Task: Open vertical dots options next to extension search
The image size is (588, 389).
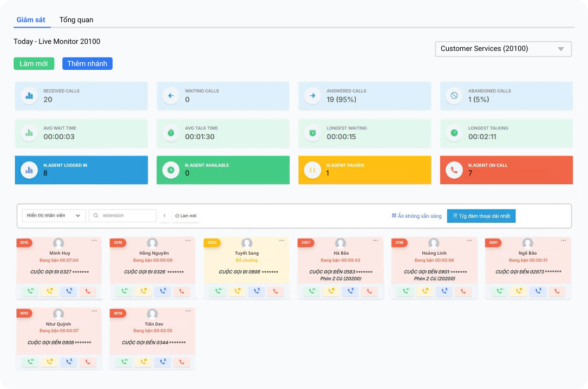Action: tap(164, 216)
